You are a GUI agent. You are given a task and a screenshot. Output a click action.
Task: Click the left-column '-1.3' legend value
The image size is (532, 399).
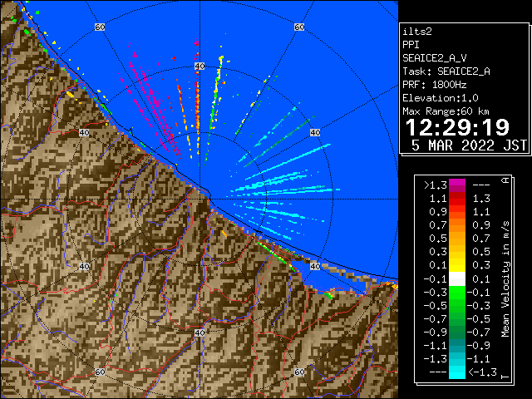tap(436, 358)
